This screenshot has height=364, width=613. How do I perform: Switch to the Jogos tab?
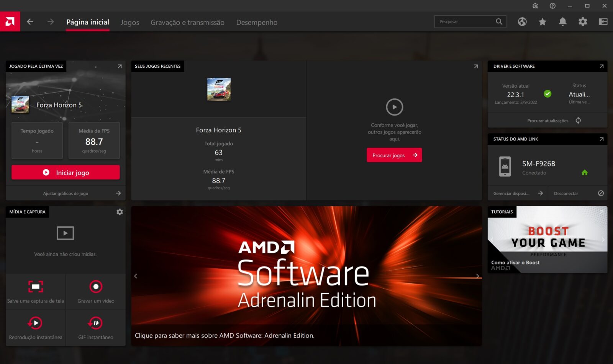click(x=130, y=22)
